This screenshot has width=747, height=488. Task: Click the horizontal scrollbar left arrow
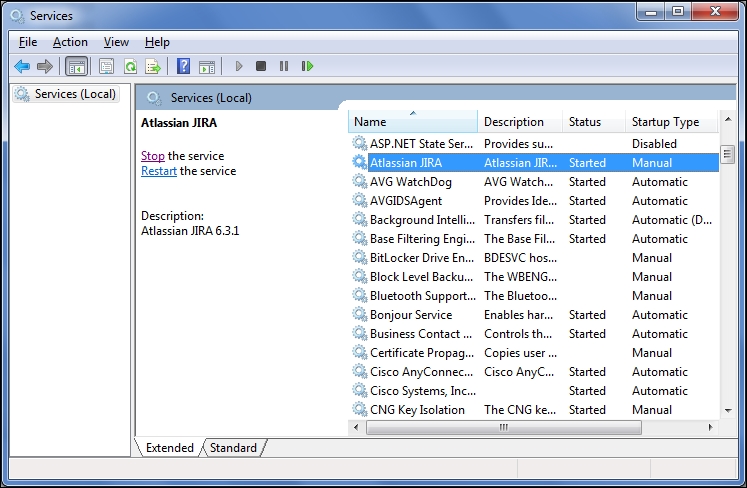(356, 427)
